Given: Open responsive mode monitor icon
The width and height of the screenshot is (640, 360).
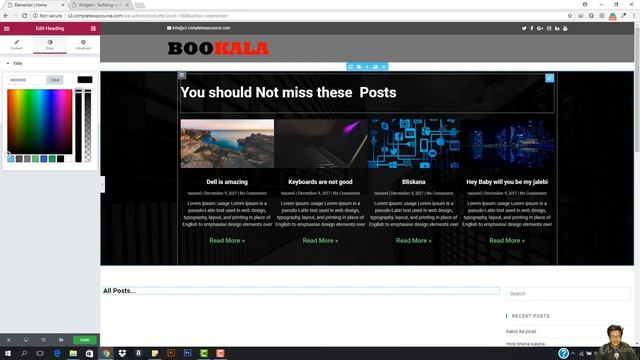Looking at the screenshot, I should point(26,340).
